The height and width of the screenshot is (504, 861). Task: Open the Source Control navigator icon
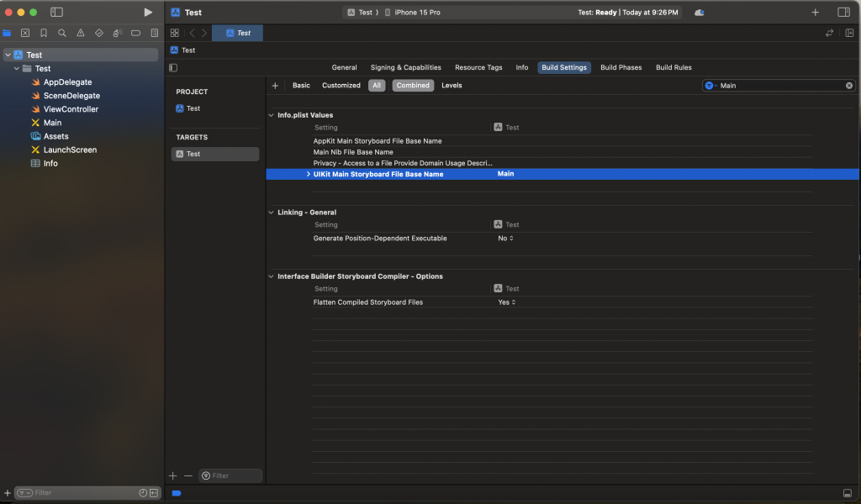(25, 33)
